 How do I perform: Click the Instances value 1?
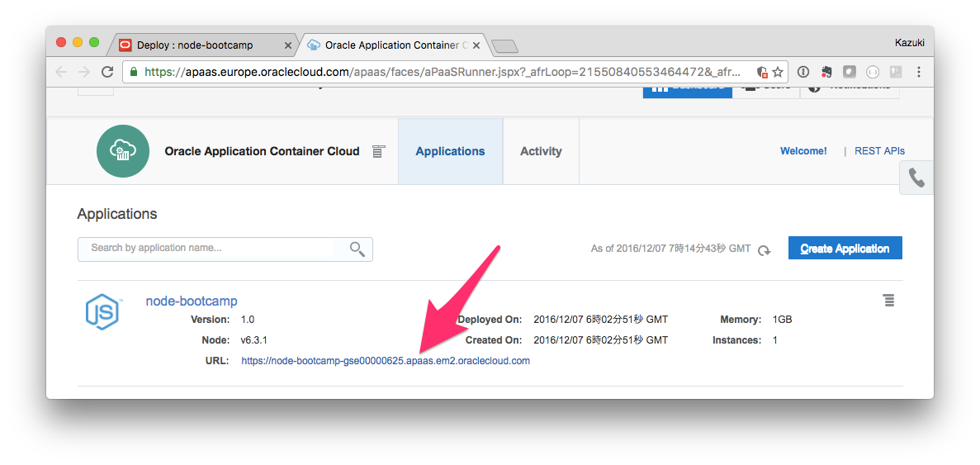coord(775,340)
